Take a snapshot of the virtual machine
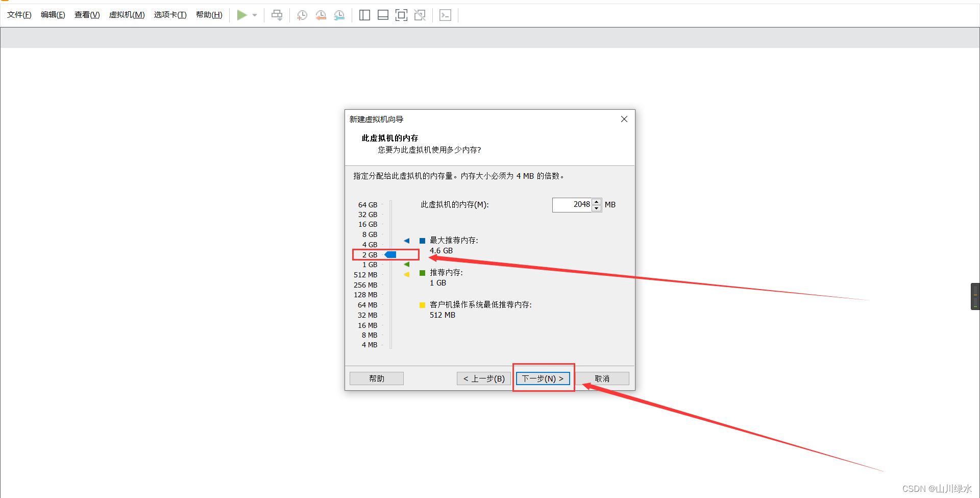Viewport: 980px width, 498px height. pos(302,15)
